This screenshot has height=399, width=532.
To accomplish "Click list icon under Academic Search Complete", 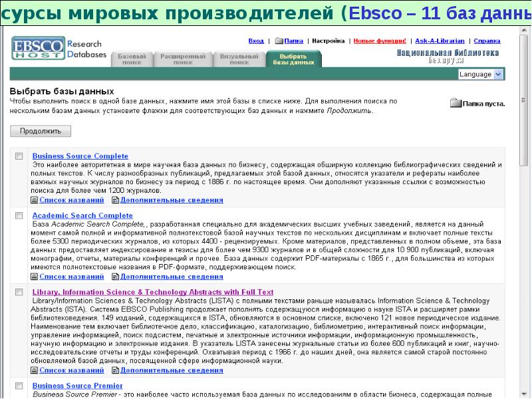I will [35, 276].
